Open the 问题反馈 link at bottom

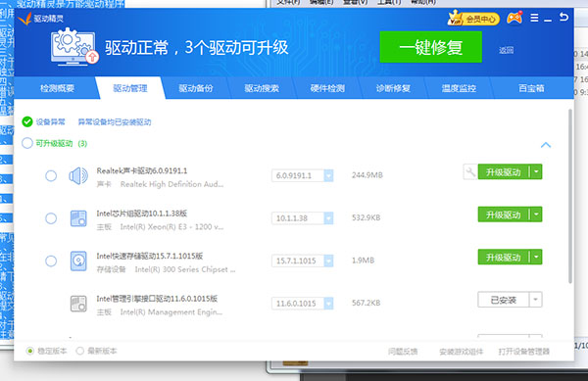[403, 352]
